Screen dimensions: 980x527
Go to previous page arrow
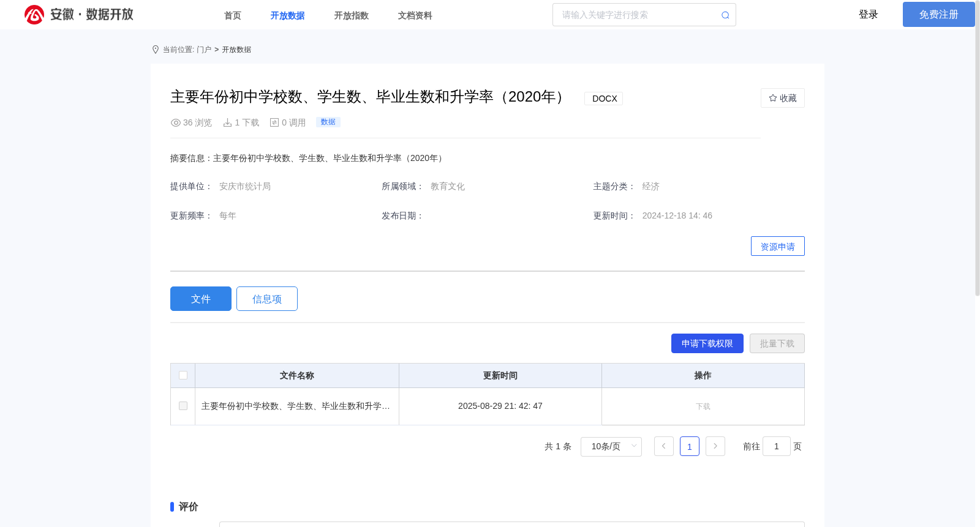click(664, 446)
